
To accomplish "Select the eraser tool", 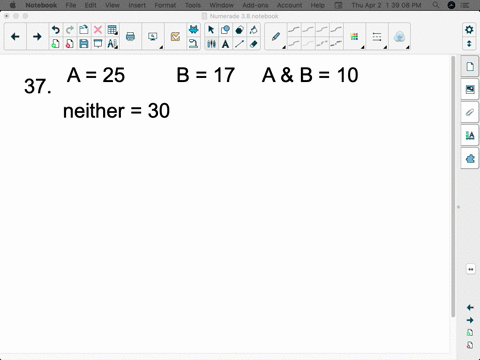I will (253, 44).
